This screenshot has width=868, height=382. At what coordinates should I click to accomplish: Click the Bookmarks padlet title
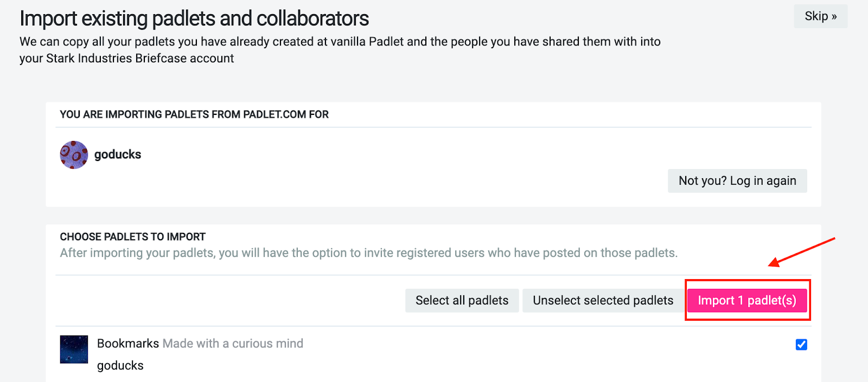click(x=128, y=344)
